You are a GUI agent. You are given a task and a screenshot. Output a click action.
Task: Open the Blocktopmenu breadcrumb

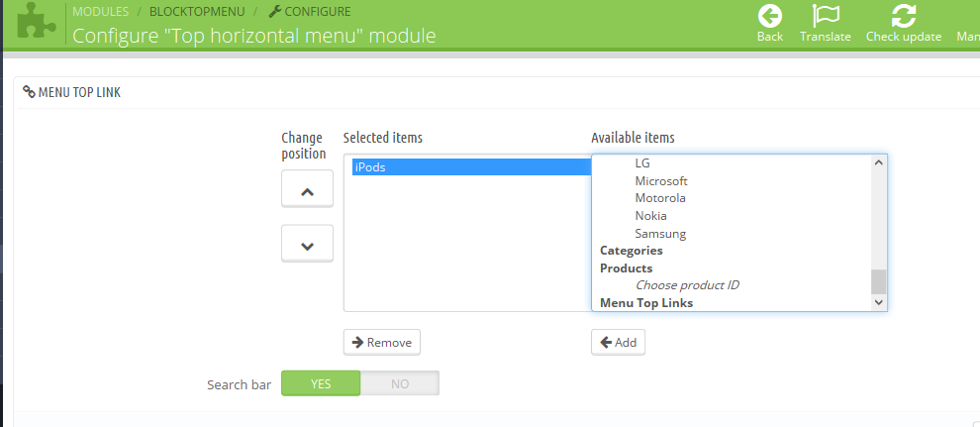[197, 11]
